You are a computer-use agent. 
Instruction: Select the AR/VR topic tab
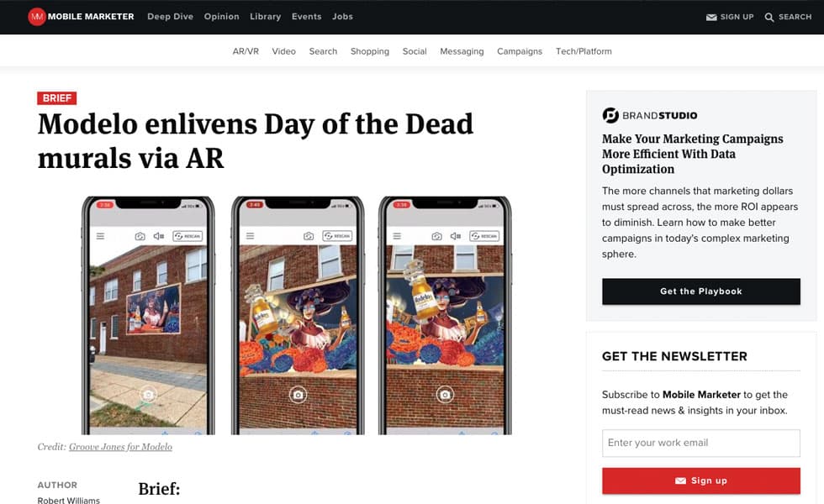246,51
